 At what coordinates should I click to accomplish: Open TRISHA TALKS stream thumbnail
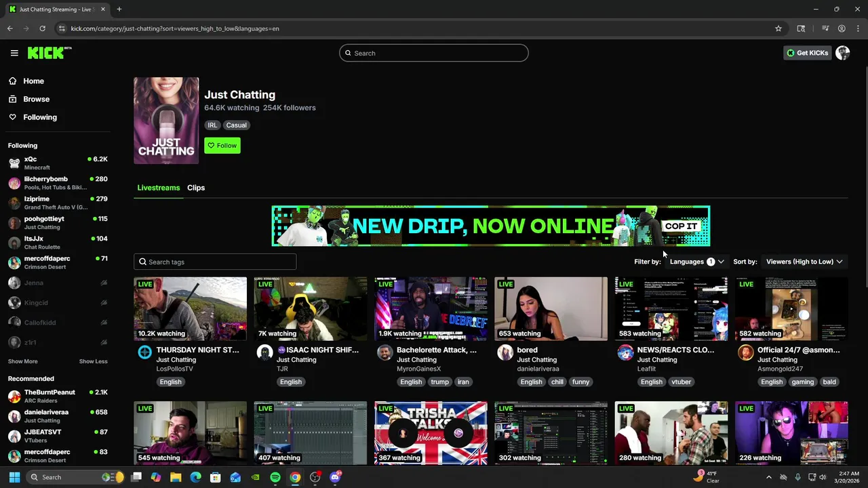[431, 433]
